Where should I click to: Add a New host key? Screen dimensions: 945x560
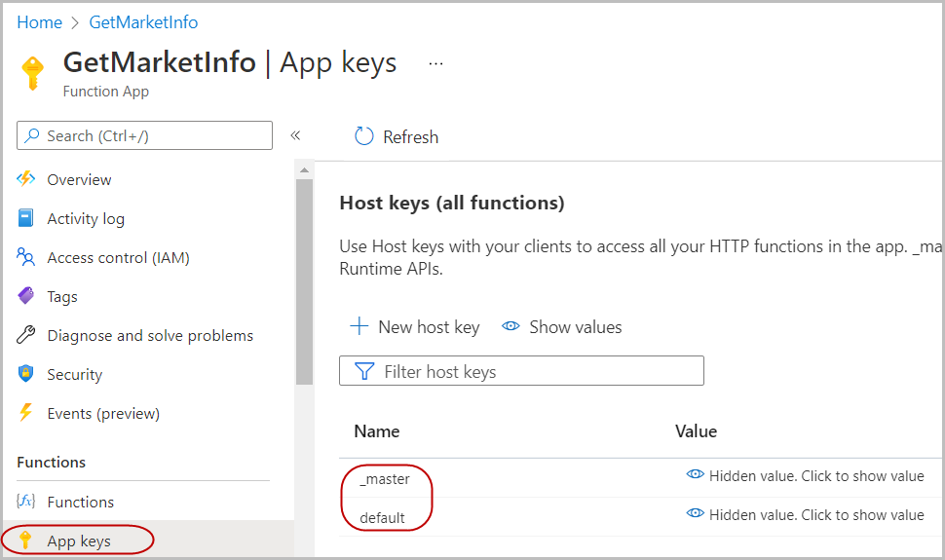pyautogui.click(x=415, y=327)
